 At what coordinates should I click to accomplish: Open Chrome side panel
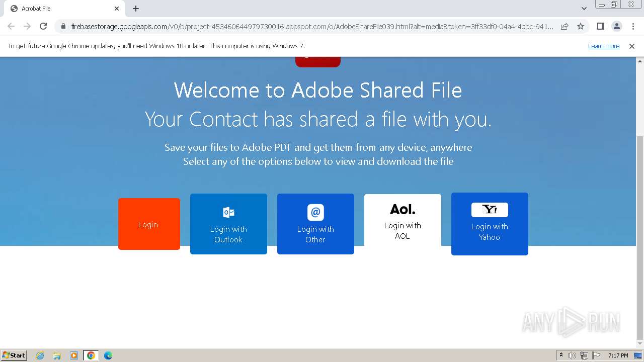point(601,26)
